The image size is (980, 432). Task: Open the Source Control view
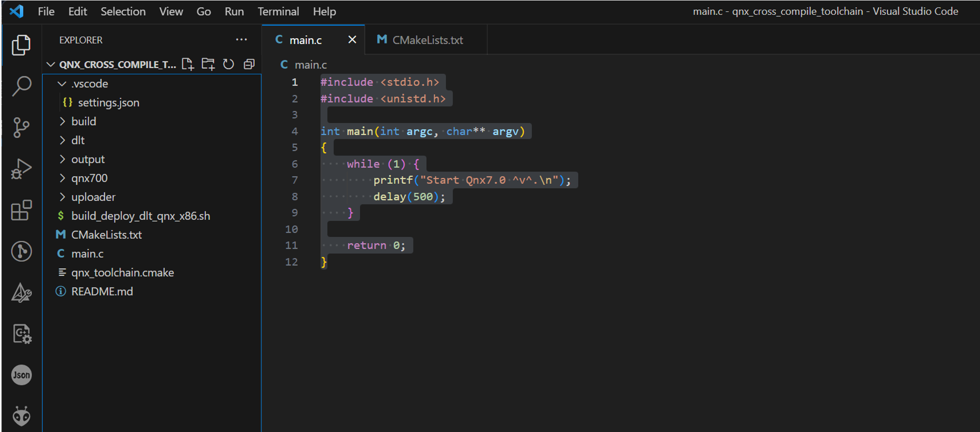tap(21, 128)
